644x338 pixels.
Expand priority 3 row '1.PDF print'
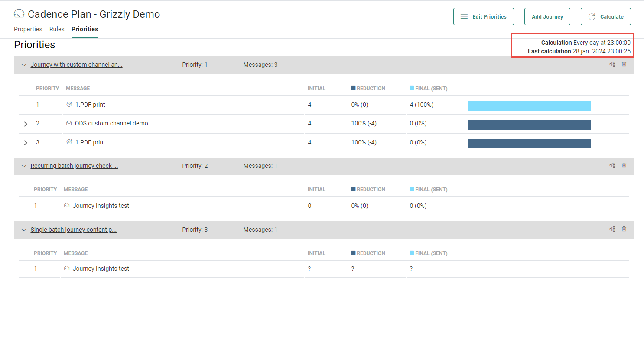[26, 143]
